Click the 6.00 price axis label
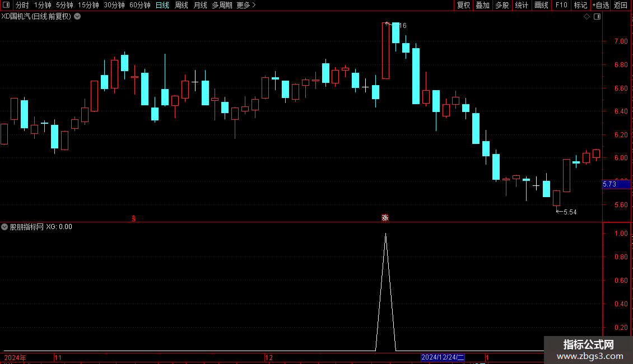 [621, 158]
